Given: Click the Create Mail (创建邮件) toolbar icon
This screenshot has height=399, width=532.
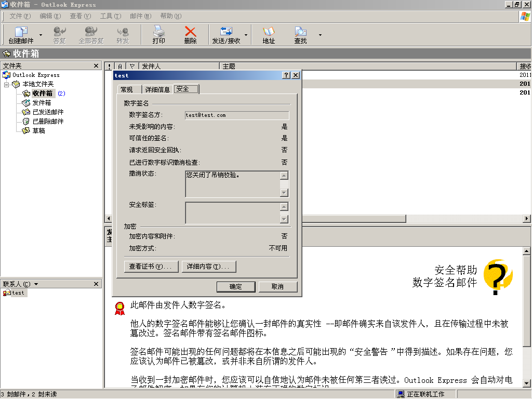Looking at the screenshot, I should pyautogui.click(x=21, y=35).
